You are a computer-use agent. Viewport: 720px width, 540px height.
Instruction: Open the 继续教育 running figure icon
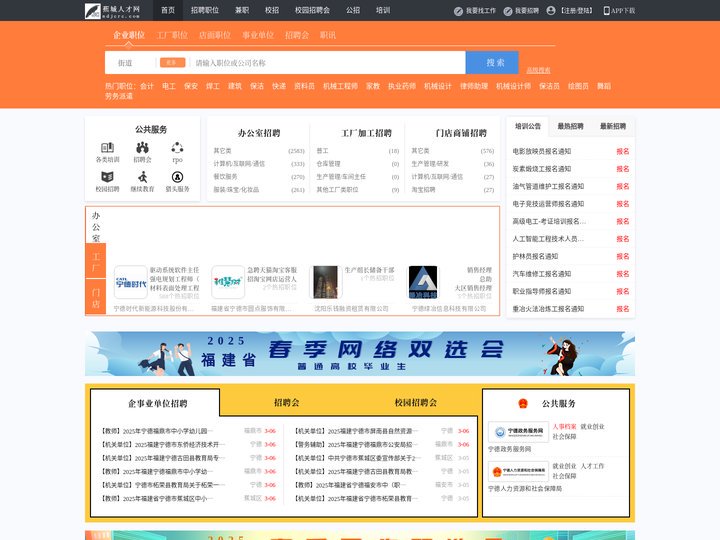point(142,177)
